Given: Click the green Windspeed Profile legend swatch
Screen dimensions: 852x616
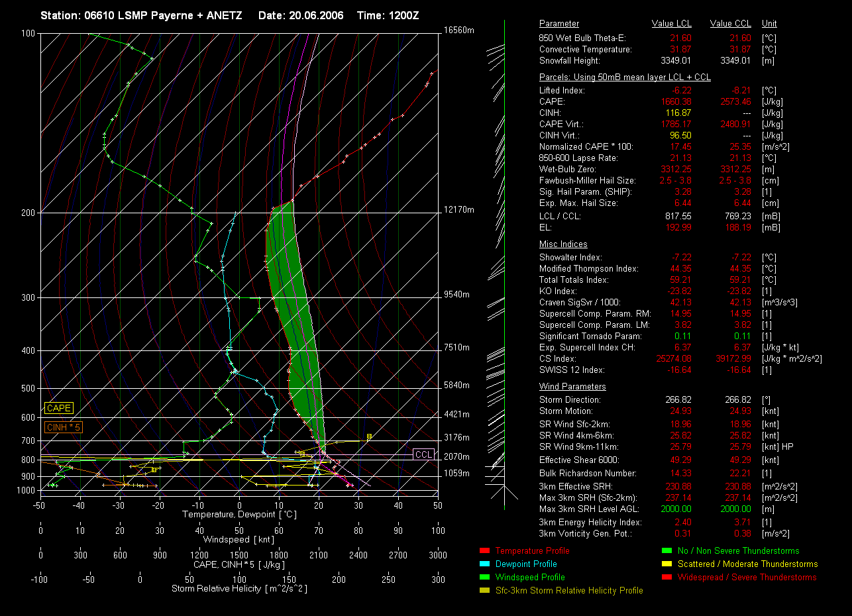Looking at the screenshot, I should pyautogui.click(x=484, y=577).
